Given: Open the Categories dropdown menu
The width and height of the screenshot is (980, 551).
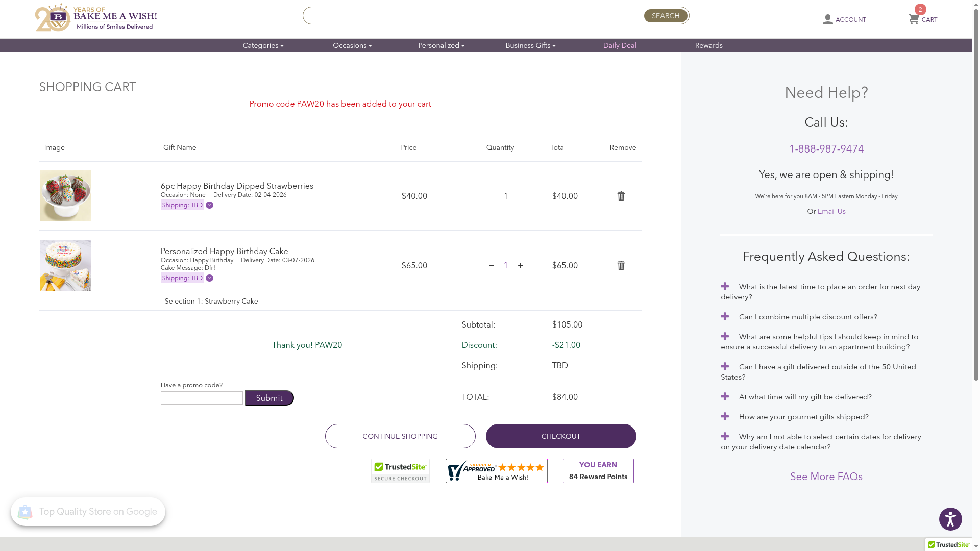Looking at the screenshot, I should (263, 45).
